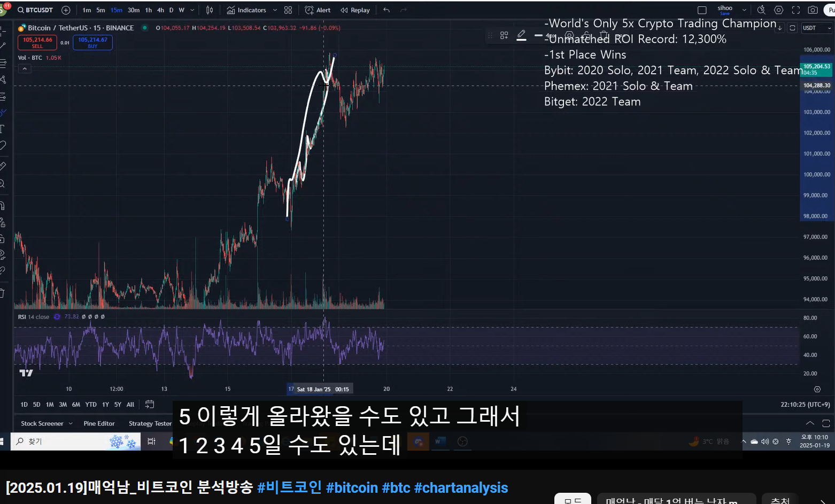Set range to 1D
The width and height of the screenshot is (835, 504).
(24, 405)
